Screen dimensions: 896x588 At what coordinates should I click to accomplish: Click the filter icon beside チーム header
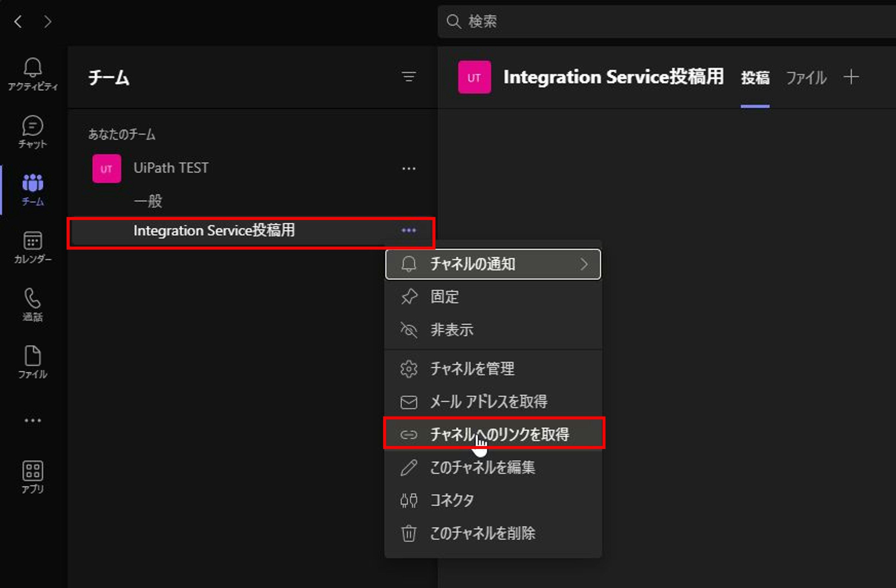[409, 77]
